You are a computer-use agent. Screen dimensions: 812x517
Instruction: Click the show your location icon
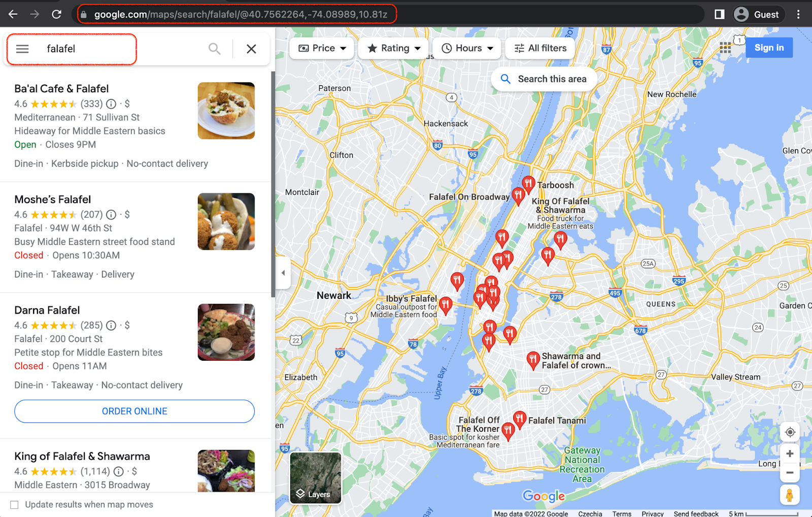point(790,432)
